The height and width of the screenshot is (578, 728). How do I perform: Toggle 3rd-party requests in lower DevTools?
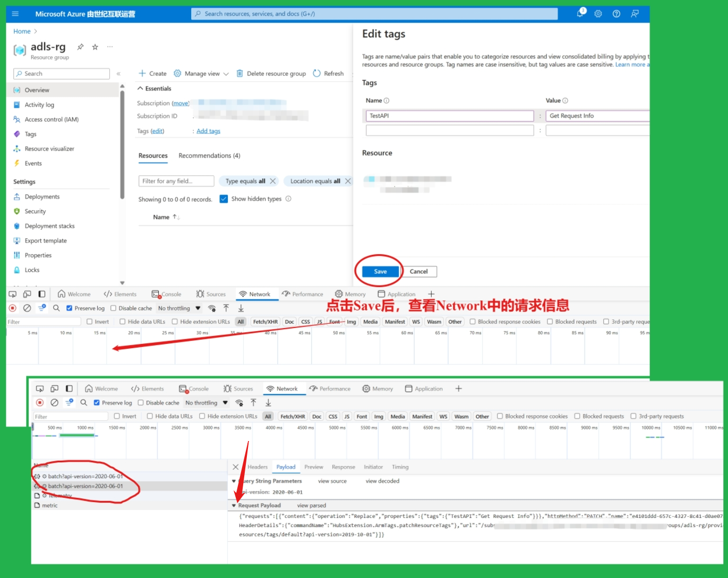tap(633, 416)
